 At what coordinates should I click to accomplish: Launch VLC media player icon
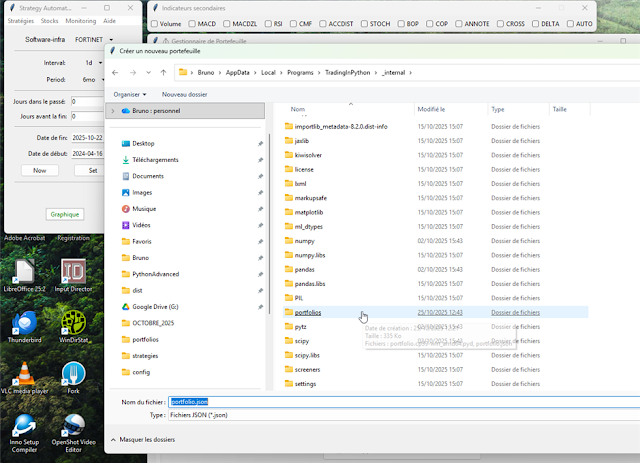[22, 375]
